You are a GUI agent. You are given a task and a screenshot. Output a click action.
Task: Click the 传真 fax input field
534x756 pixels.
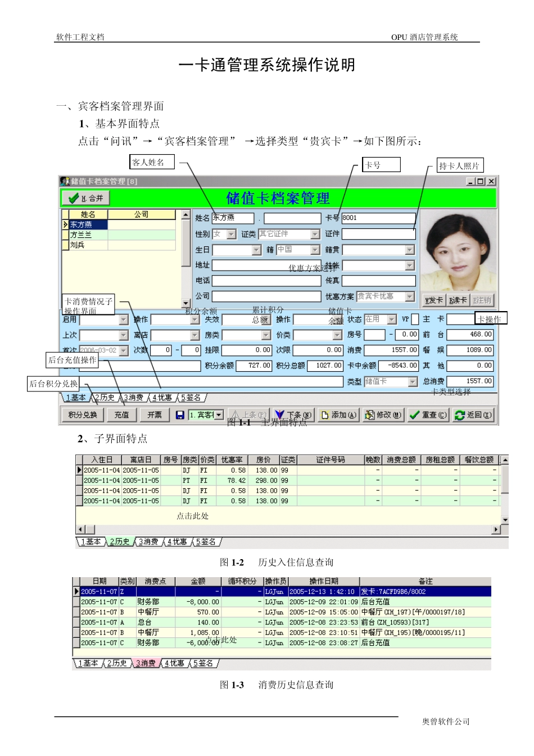tap(378, 281)
